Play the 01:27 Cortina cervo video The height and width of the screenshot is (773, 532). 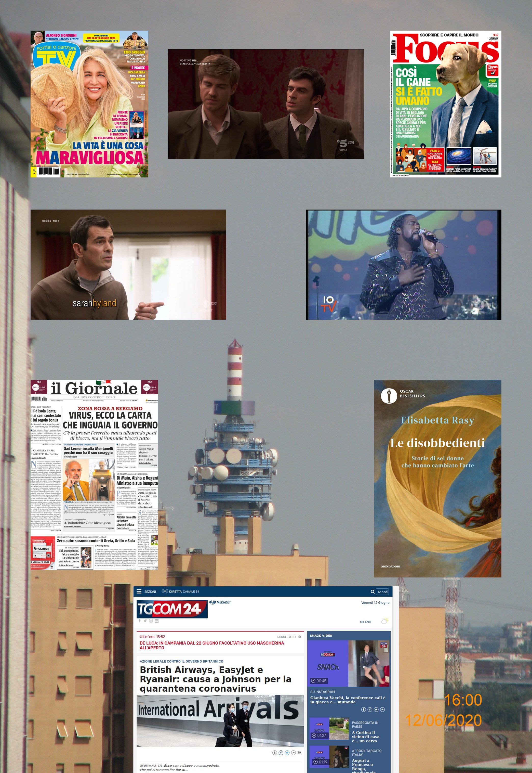313,735
